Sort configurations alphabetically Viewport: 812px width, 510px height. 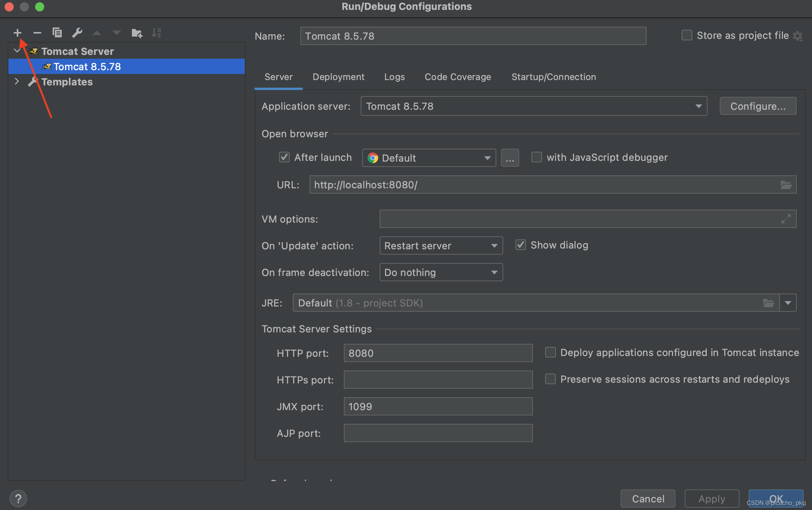[156, 33]
